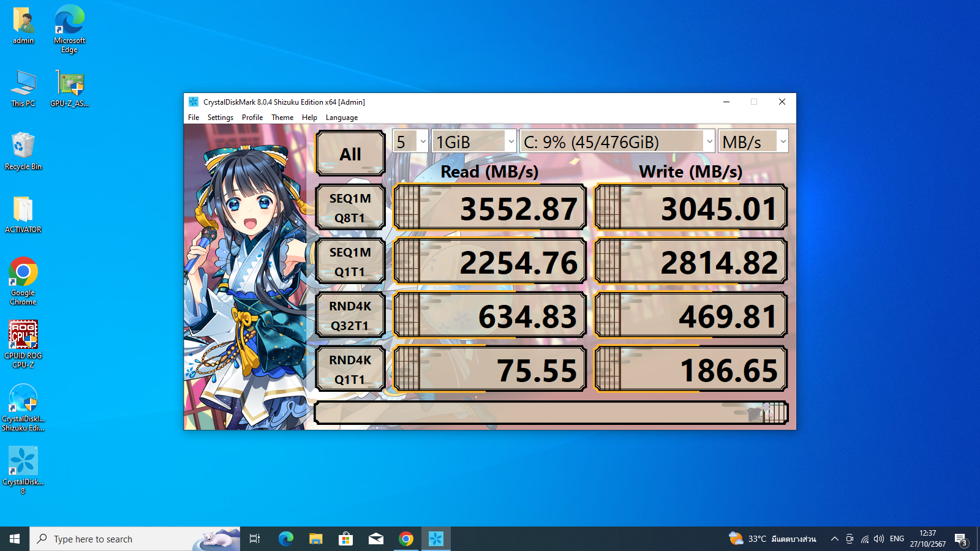980x551 pixels.
Task: Open the Profile menu
Action: pyautogui.click(x=252, y=118)
